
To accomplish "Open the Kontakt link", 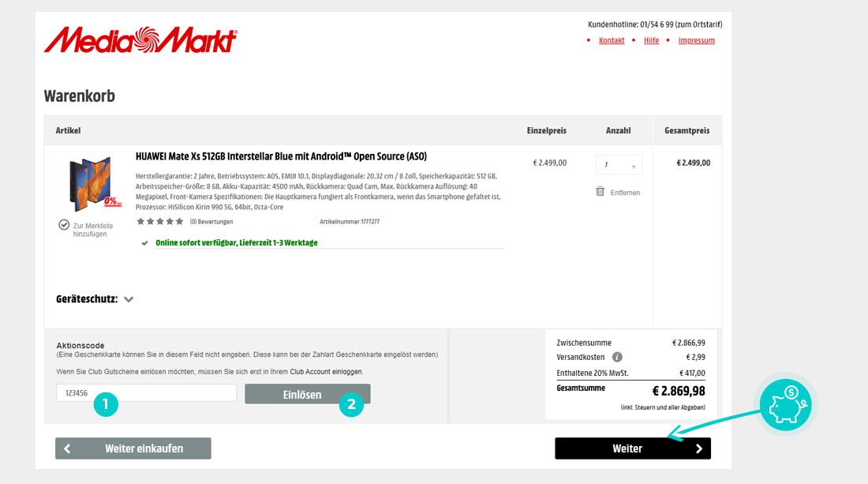I will coord(612,40).
